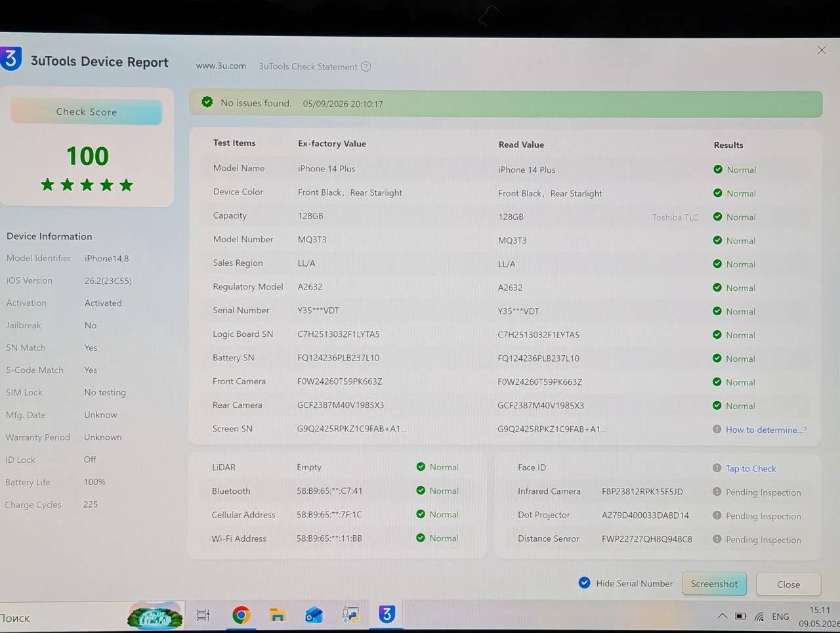Show hidden tray icons chevron

click(x=722, y=617)
